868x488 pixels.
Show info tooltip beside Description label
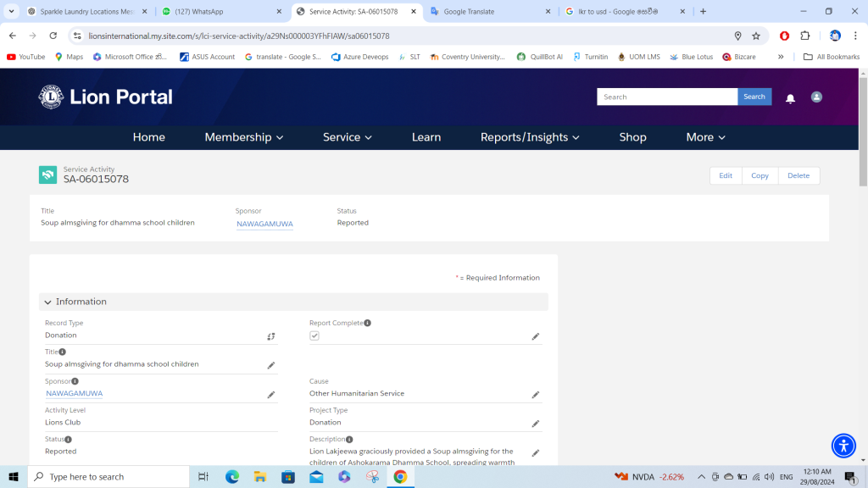pyautogui.click(x=349, y=440)
